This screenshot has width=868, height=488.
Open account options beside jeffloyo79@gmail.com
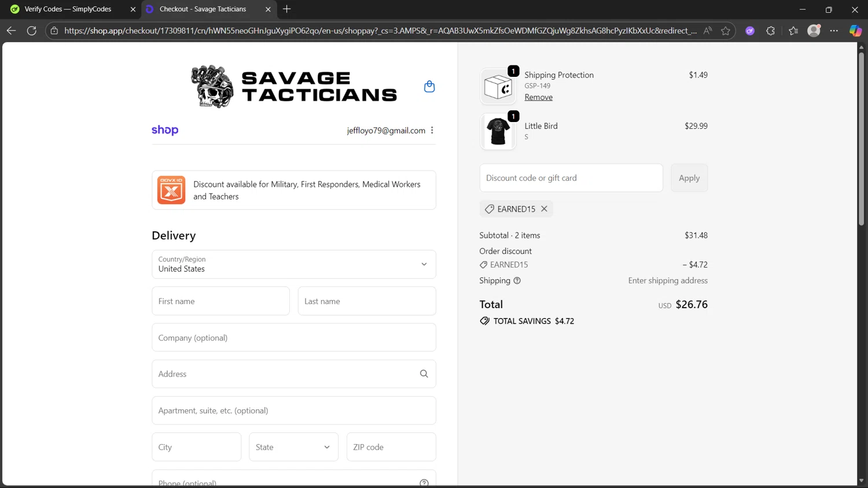coord(432,130)
